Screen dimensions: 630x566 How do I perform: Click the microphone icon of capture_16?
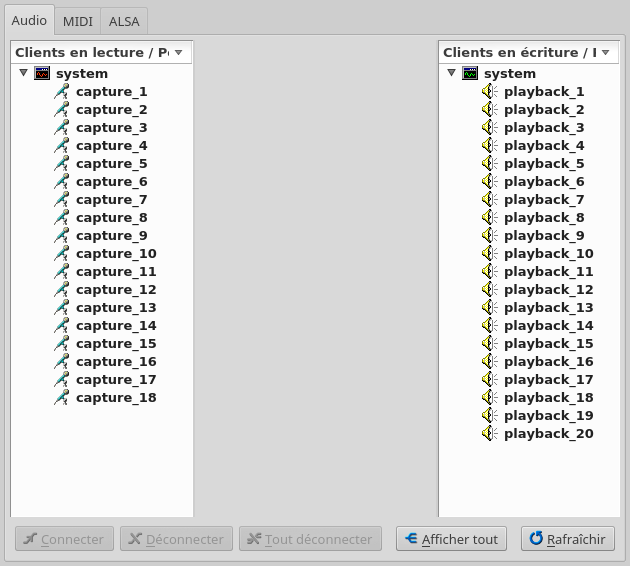[x=61, y=361]
